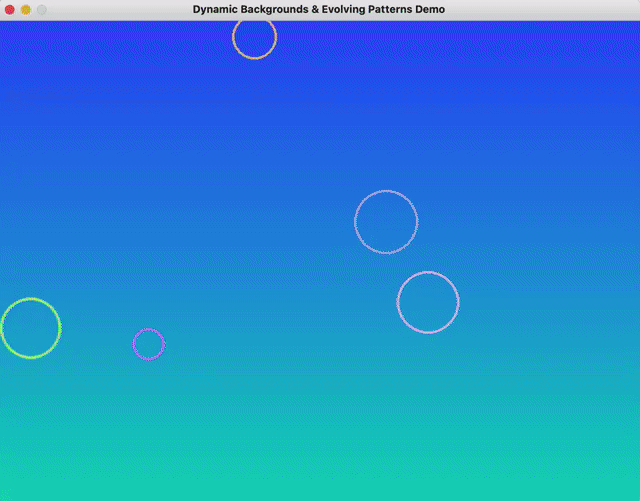This screenshot has height=501, width=640.
Task: Click the window title text
Action: 319,9
